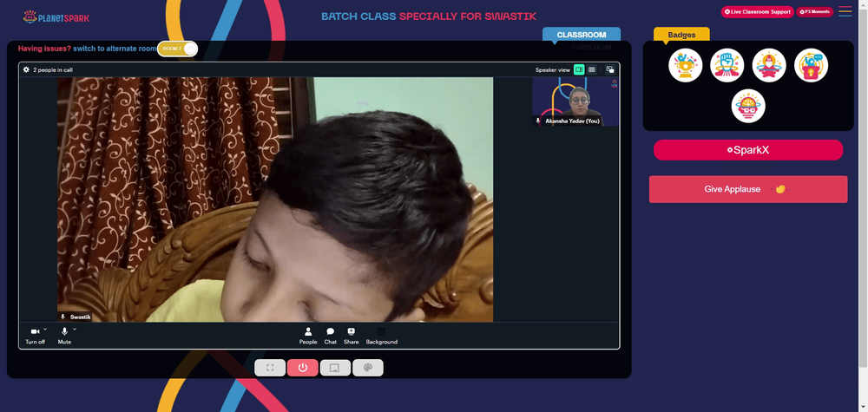Turn off the camera
The height and width of the screenshot is (412, 868).
click(x=35, y=335)
